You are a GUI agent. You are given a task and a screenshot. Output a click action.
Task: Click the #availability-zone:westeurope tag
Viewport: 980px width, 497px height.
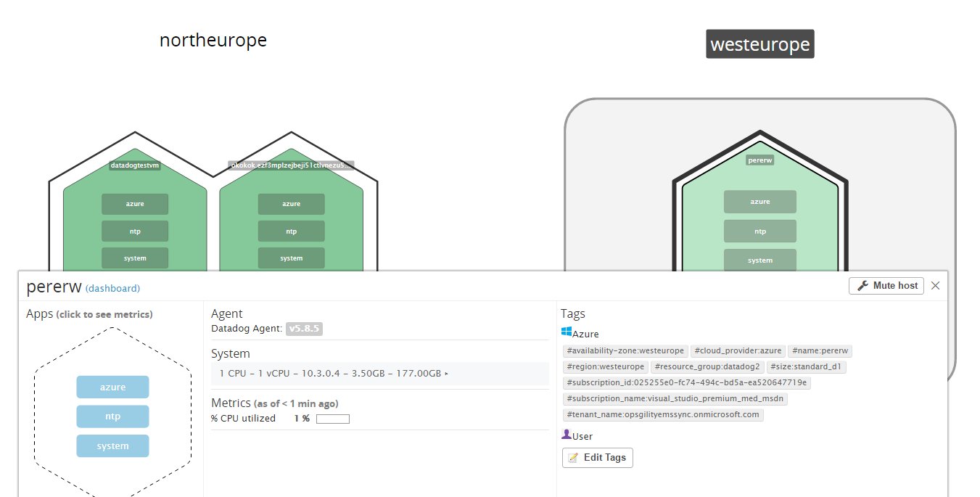pos(625,350)
